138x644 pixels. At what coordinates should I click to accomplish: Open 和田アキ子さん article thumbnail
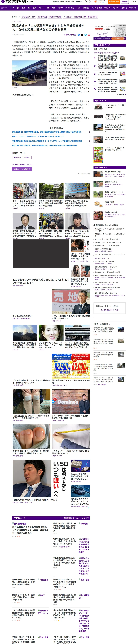click(x=77, y=221)
